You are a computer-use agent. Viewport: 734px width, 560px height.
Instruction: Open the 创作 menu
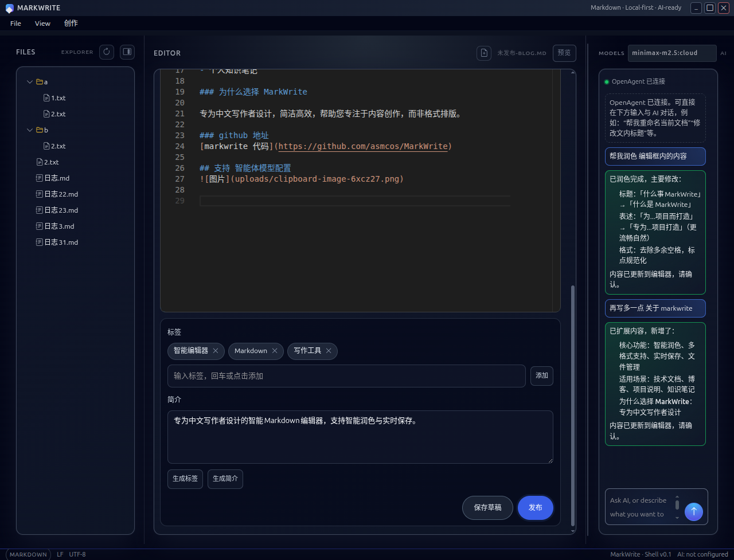[x=71, y=24]
